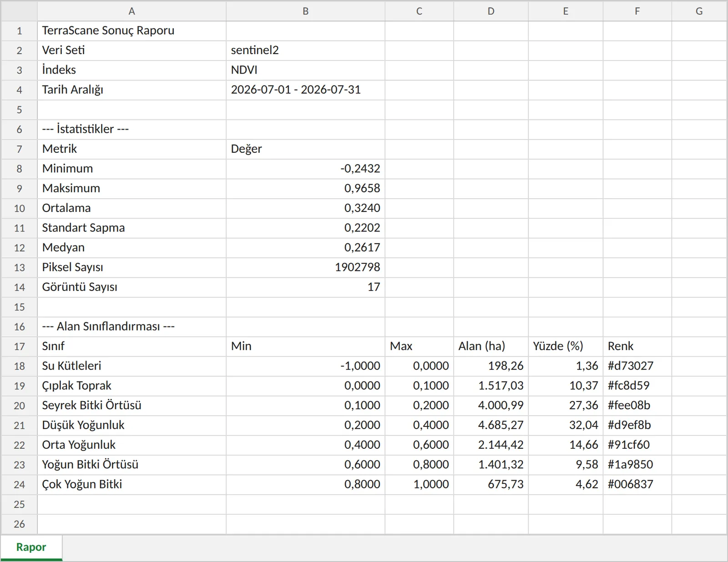The width and height of the screenshot is (728, 562).
Task: Click the 'Görüntü Sayısı' cell
Action: click(x=131, y=287)
